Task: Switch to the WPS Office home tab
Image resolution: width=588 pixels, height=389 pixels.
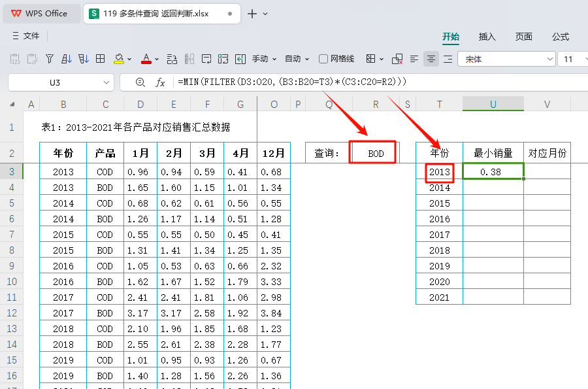Action: coord(41,14)
